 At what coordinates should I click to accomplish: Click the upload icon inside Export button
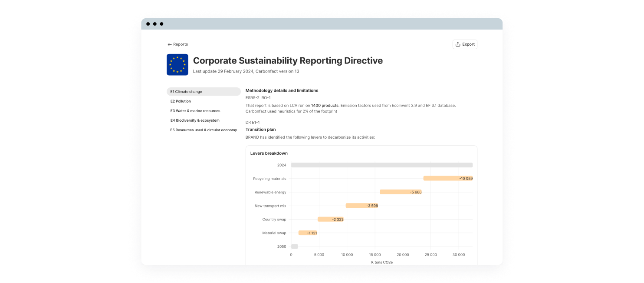[x=458, y=44]
